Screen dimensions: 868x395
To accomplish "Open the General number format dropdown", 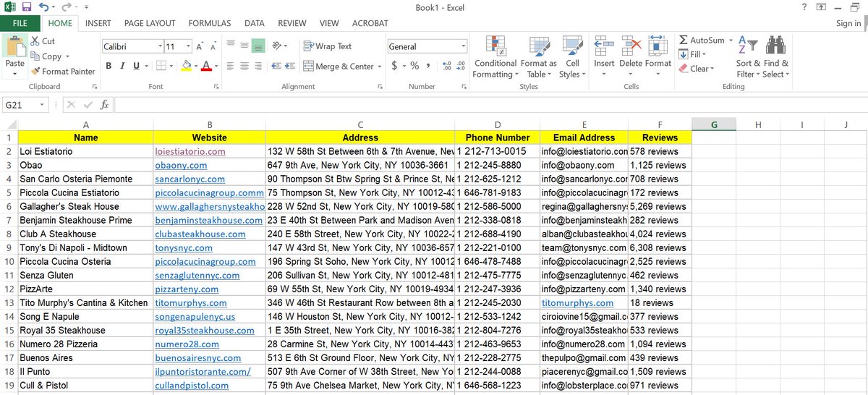I will click(464, 46).
